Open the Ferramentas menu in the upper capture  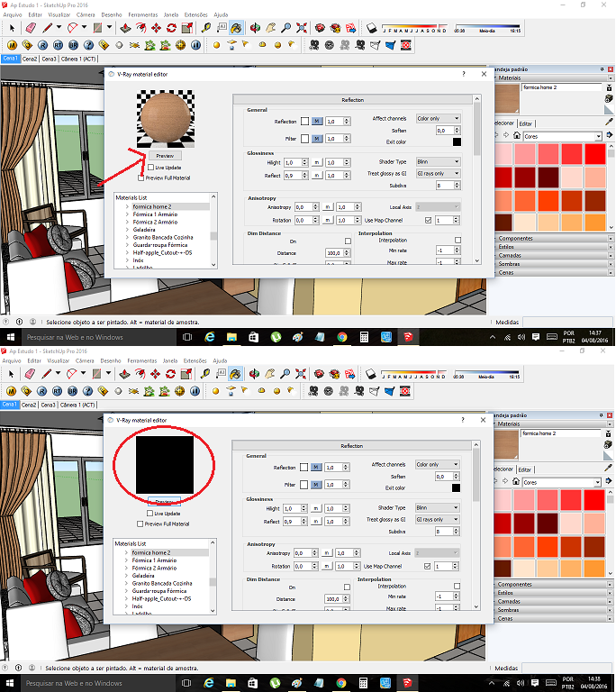tap(143, 14)
